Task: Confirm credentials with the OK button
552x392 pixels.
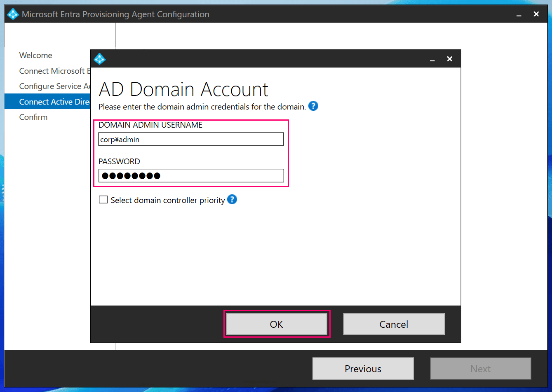Action: pos(277,324)
